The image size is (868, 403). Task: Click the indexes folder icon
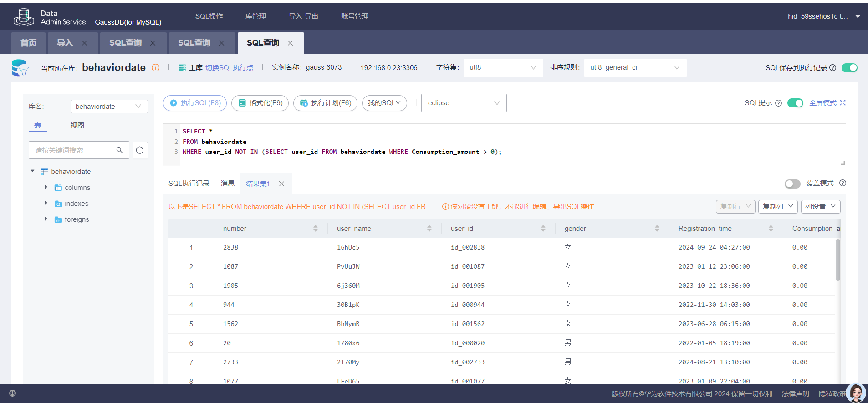[x=58, y=204]
